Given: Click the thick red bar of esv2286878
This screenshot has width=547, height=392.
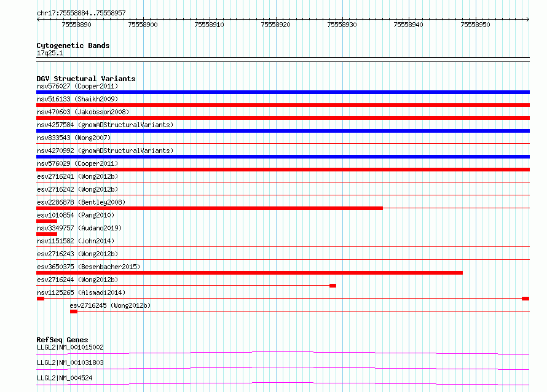Looking at the screenshot, I should click(210, 208).
